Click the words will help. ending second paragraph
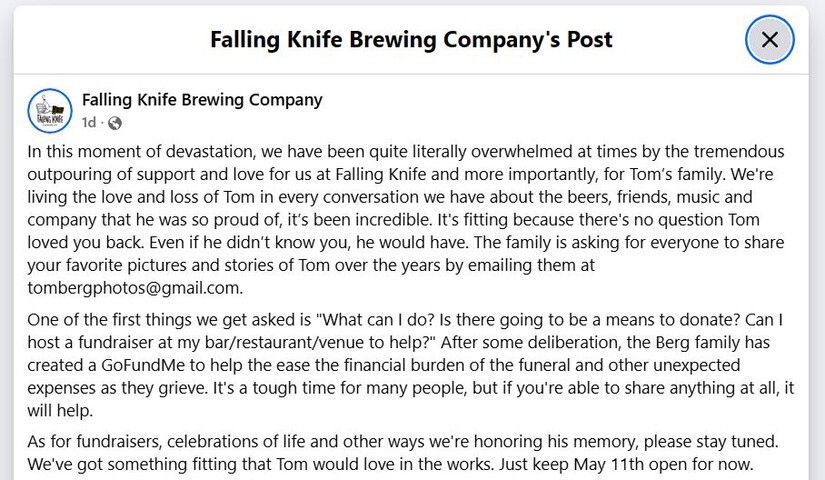Viewport: 825px width, 480px height. pos(60,411)
